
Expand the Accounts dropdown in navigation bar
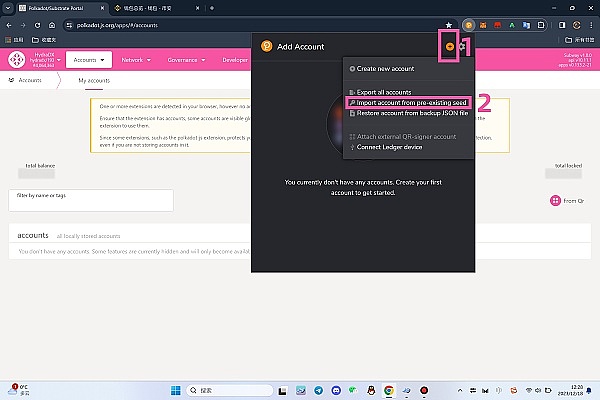[x=90, y=60]
